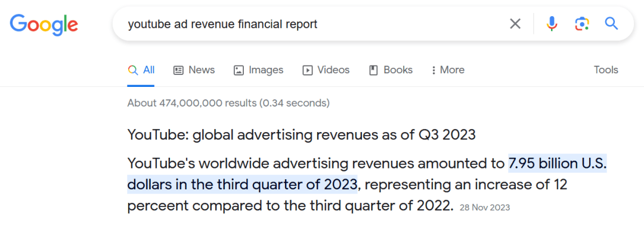
Task: Switch to the News tab label
Action: (x=202, y=70)
